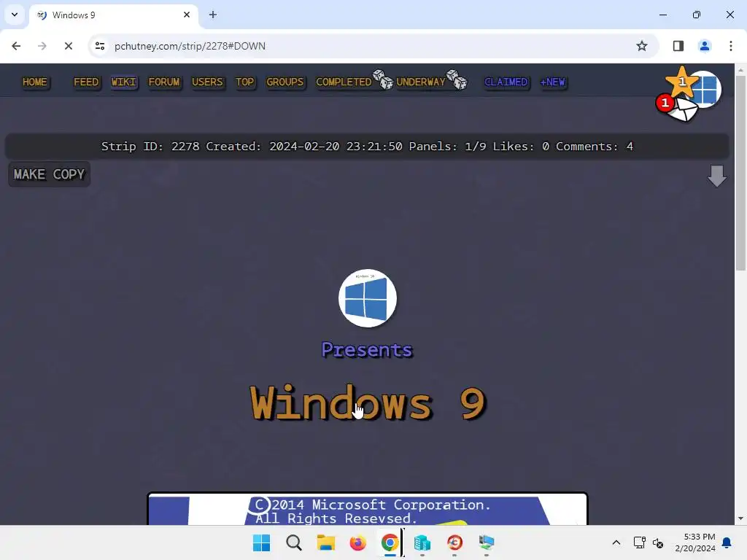Select the TOP nav item
Viewport: 747px width, 560px height.
tap(245, 82)
